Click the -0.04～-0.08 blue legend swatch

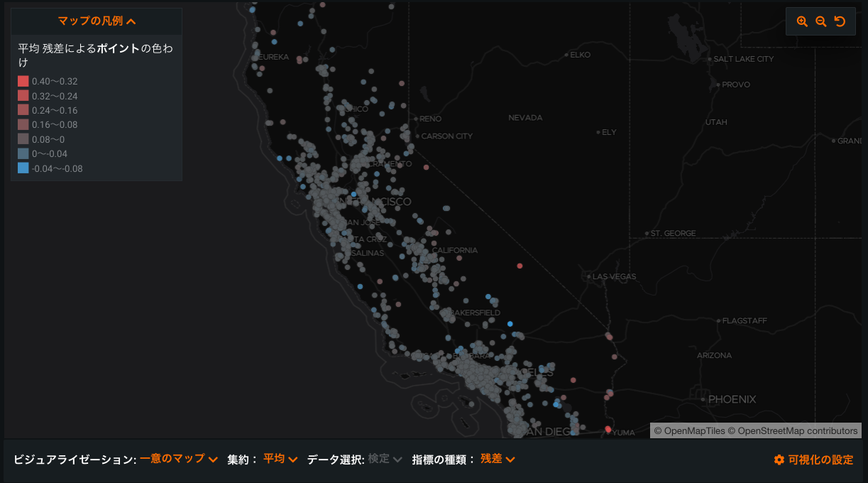click(23, 168)
